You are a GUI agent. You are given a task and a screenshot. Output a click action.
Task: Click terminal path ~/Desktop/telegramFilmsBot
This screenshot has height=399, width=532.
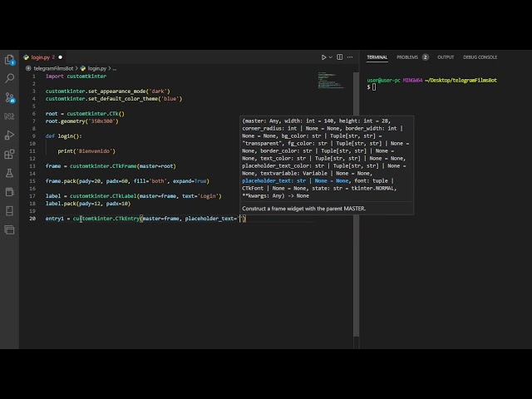[x=461, y=81]
